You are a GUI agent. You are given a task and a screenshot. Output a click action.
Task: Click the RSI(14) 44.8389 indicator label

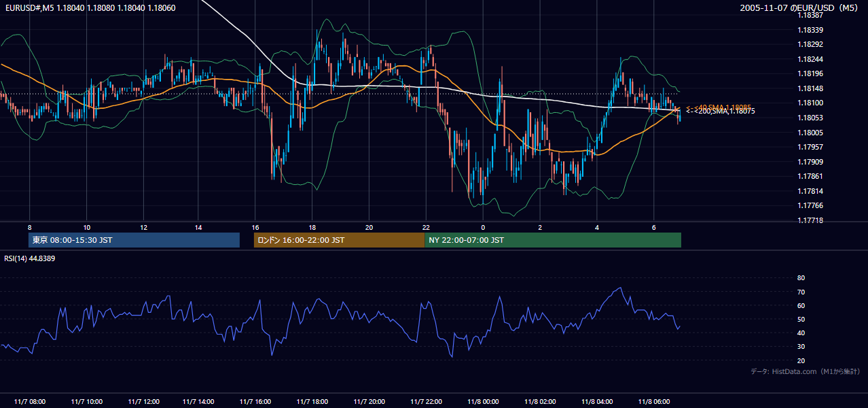pos(30,258)
